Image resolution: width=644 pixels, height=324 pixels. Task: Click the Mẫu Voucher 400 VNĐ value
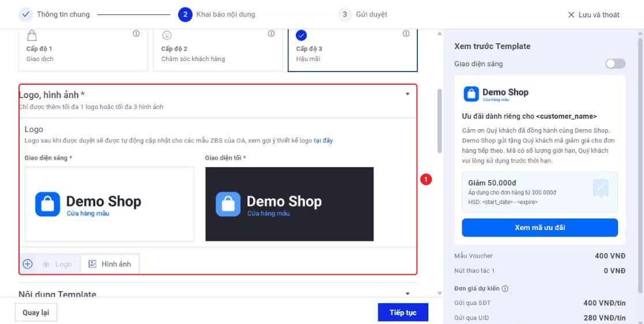[x=610, y=256]
